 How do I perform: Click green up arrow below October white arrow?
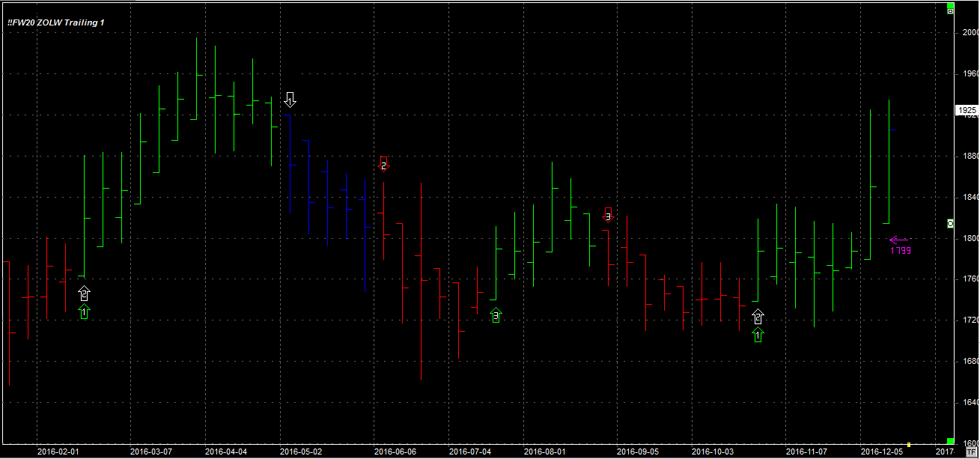pyautogui.click(x=758, y=335)
